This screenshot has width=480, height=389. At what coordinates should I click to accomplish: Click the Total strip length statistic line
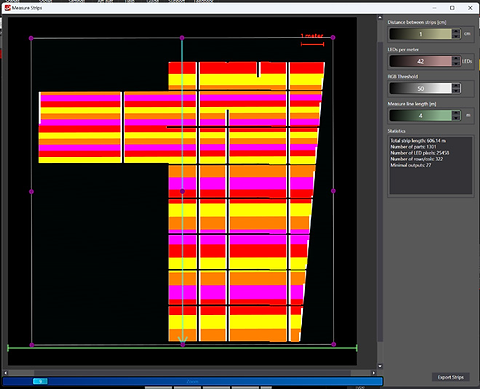pyautogui.click(x=418, y=141)
